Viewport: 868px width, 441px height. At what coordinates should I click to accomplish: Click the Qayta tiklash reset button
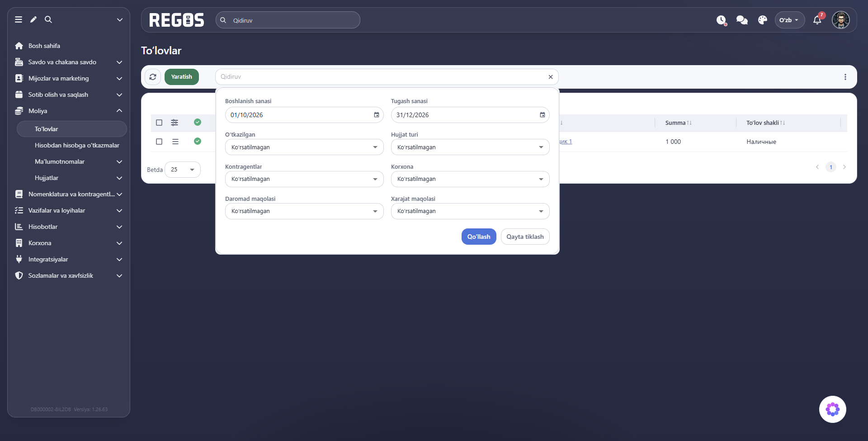point(525,237)
